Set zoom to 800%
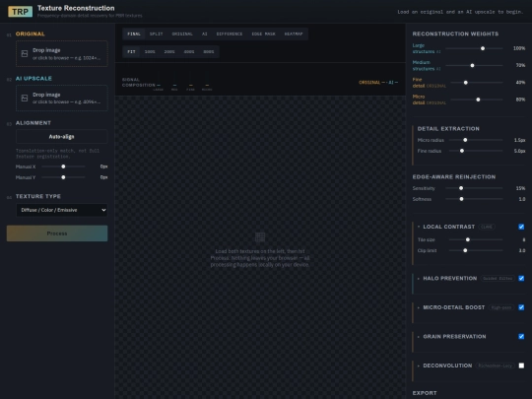This screenshot has height=399, width=532. pos(209,52)
